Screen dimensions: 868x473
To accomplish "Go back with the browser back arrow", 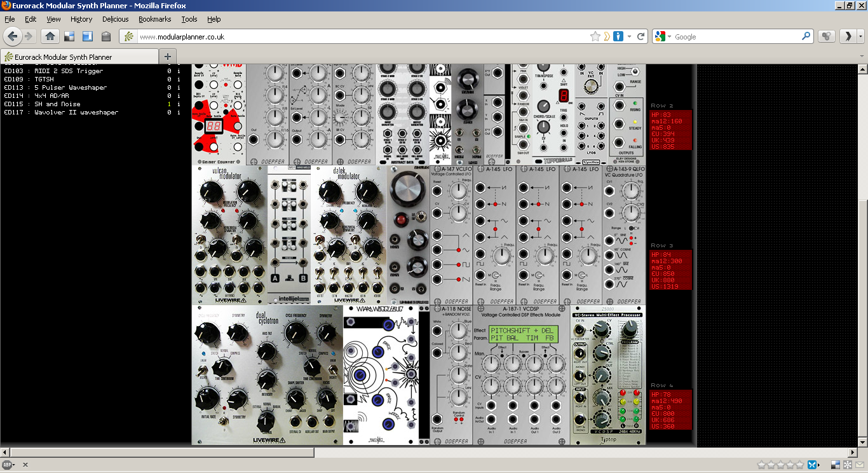I will pyautogui.click(x=13, y=36).
